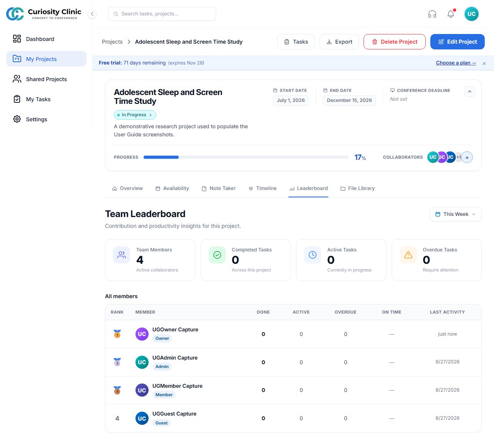Open the notifications bell
The image size is (494, 448).
click(451, 14)
